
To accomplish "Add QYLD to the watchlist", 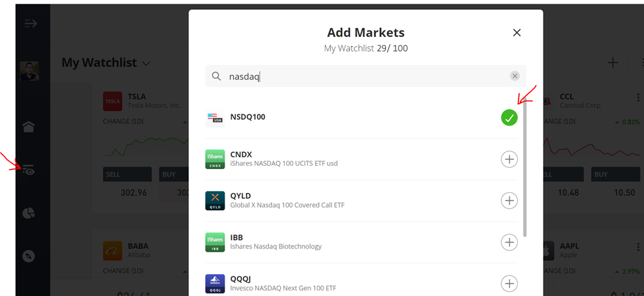I will click(x=509, y=201).
